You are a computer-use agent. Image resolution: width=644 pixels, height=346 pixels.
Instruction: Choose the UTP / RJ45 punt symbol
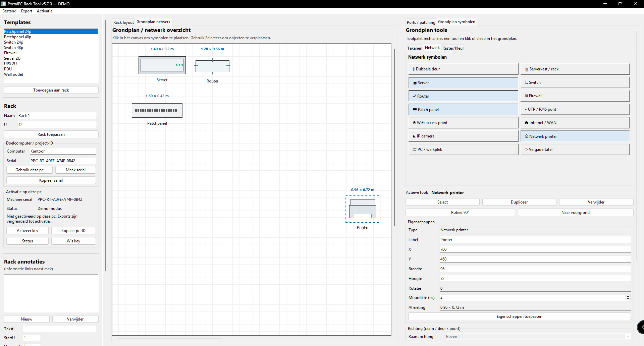(x=575, y=109)
